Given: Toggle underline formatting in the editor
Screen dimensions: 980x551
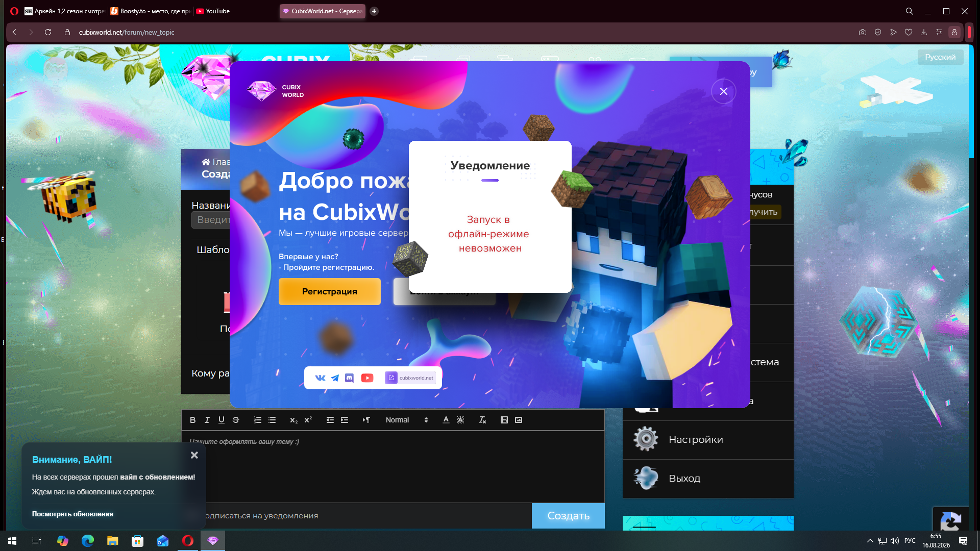Looking at the screenshot, I should (221, 420).
